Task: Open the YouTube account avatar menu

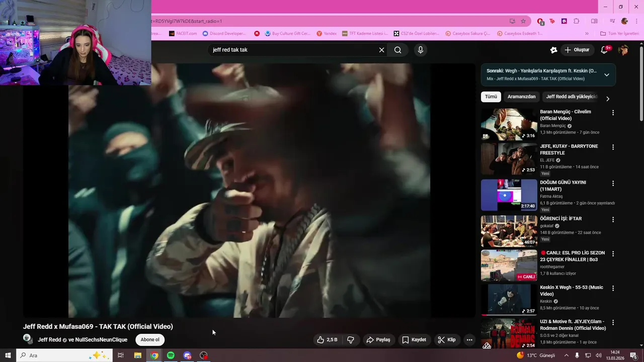Action: (623, 50)
